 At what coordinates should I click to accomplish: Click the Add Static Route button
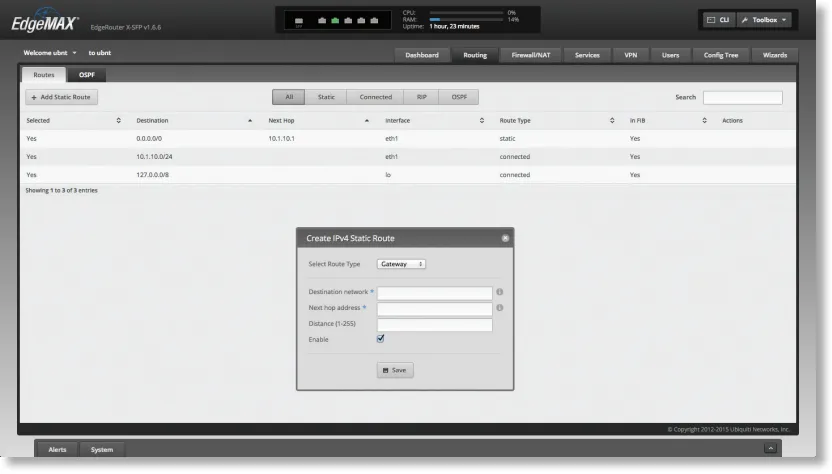click(62, 97)
